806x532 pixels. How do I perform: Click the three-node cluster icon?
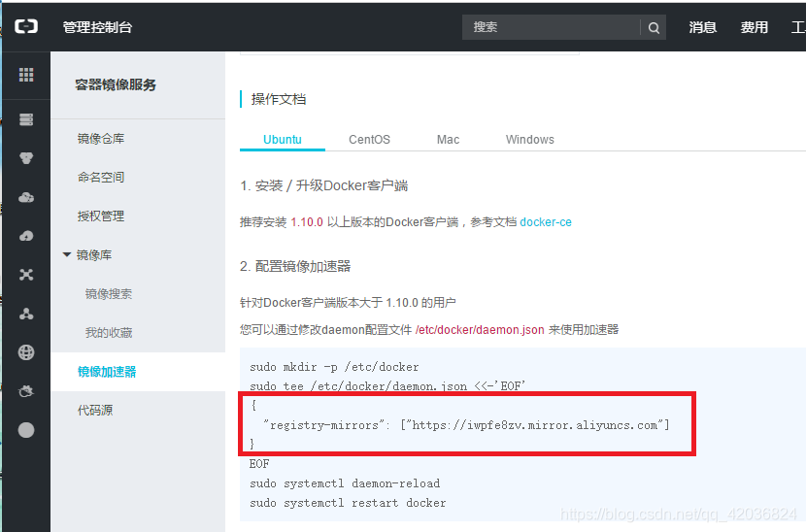tap(26, 314)
